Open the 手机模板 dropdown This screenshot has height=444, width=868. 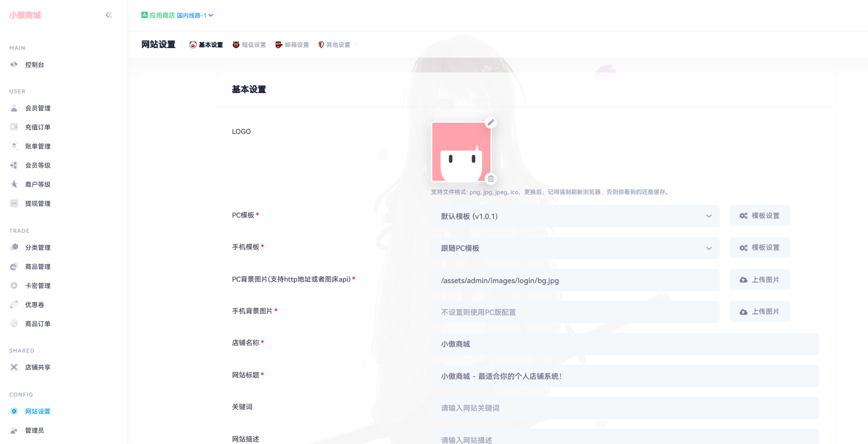pos(575,248)
